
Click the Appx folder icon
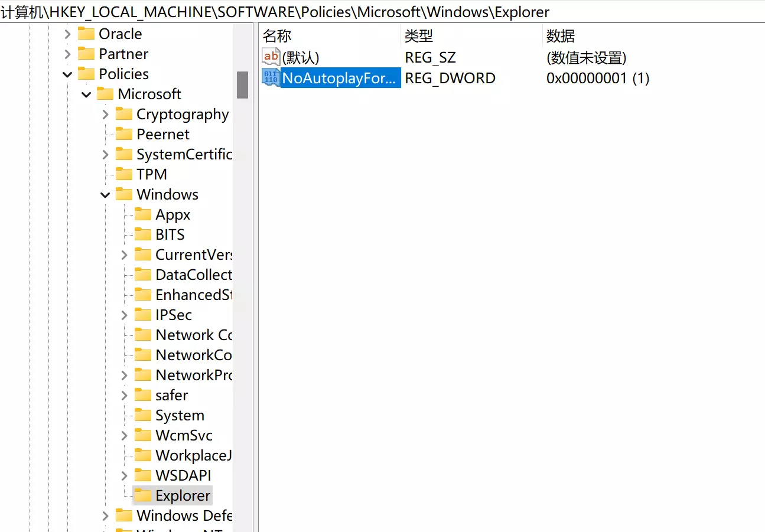[143, 214]
